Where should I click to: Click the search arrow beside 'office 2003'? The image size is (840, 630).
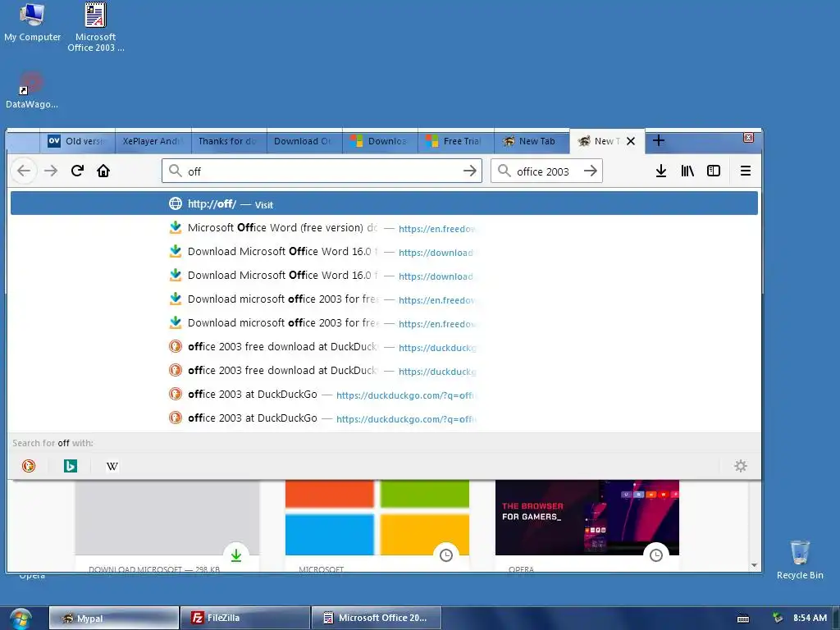click(591, 171)
